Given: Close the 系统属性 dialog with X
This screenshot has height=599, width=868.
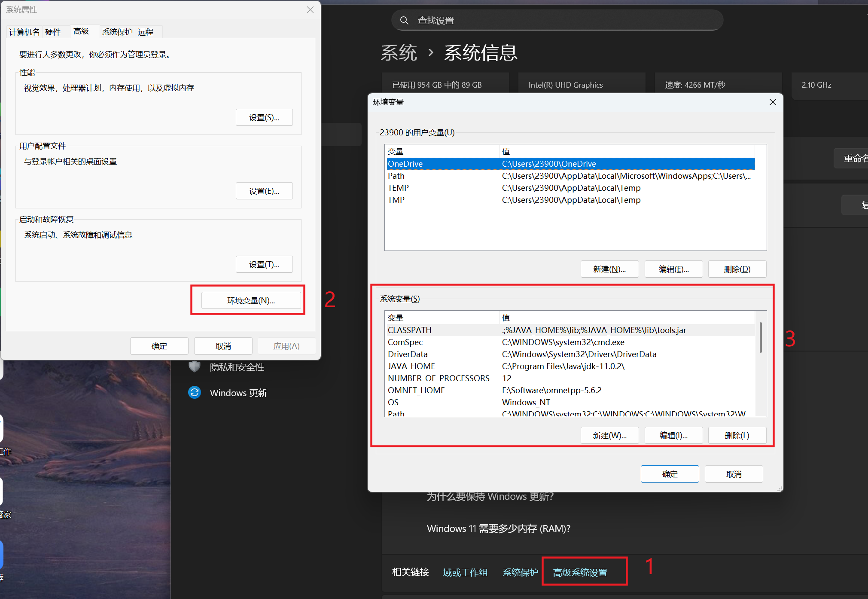Looking at the screenshot, I should click(310, 9).
